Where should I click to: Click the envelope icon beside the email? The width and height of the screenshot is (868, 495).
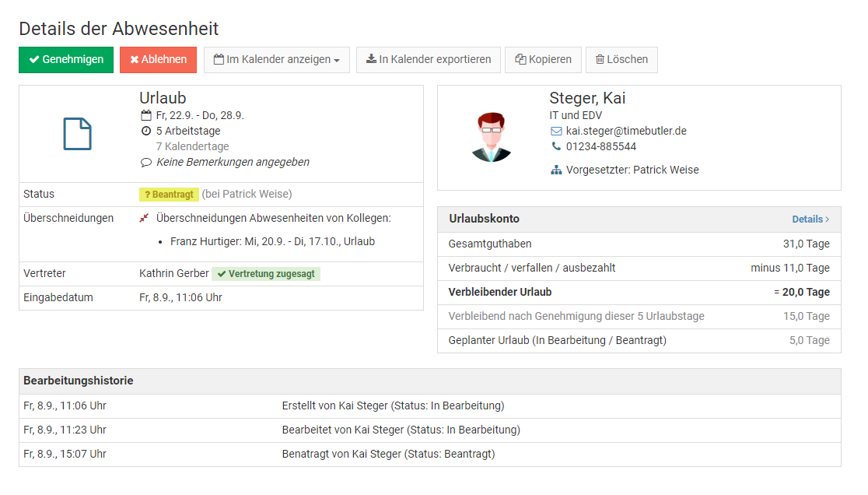(555, 131)
